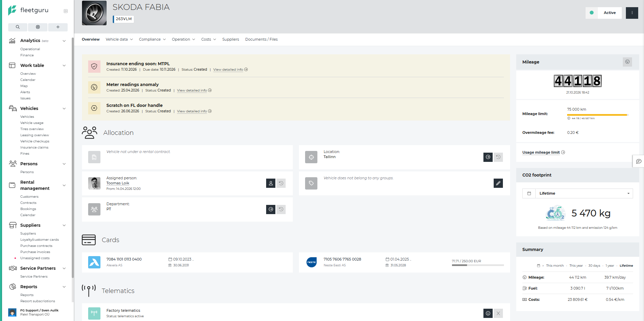Open the Vehicle data dropdown
Viewport: 644px width, 321px height.
point(119,39)
